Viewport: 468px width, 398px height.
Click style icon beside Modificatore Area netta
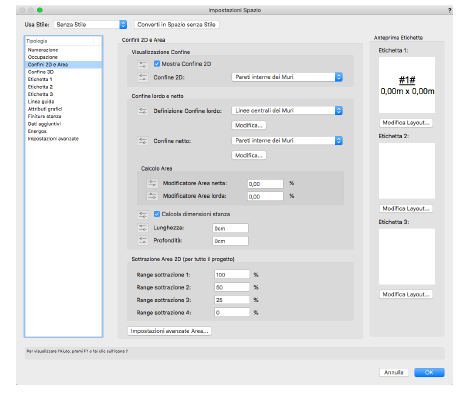tap(152, 183)
